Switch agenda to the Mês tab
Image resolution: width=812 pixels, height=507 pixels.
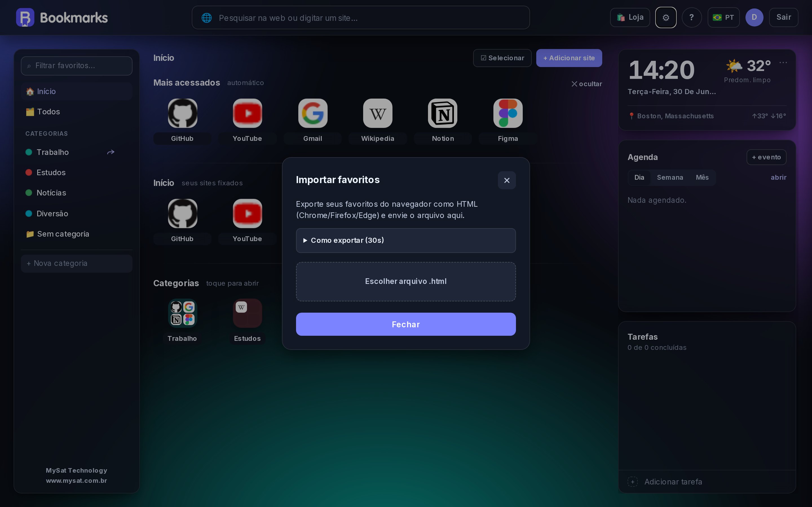(702, 177)
